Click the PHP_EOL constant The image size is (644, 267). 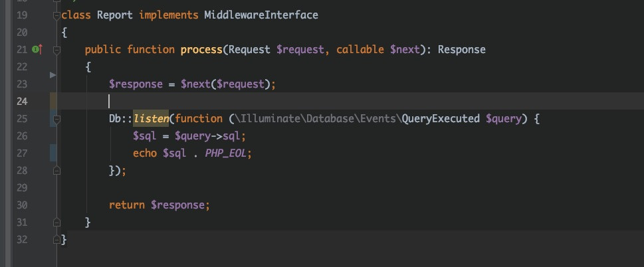click(225, 153)
